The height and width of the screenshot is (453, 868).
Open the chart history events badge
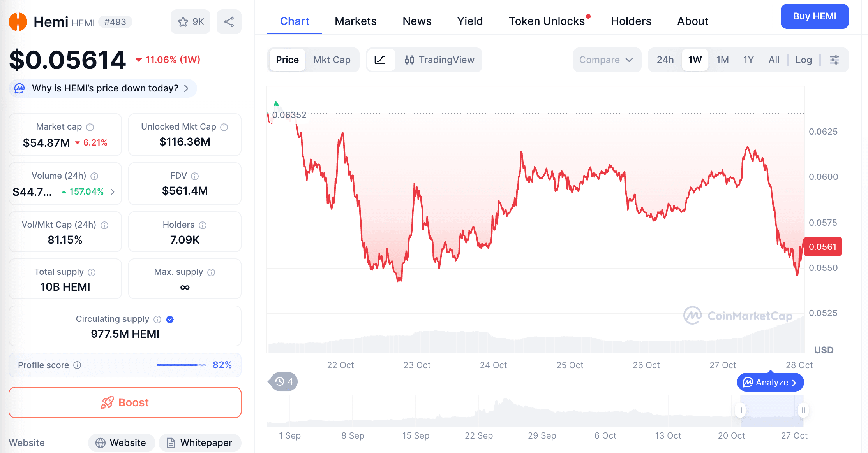[284, 381]
